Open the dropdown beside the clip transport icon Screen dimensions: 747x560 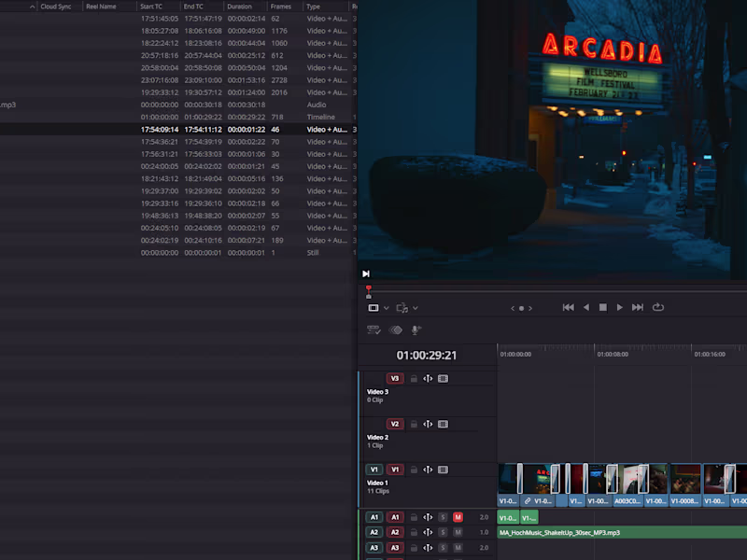pos(416,308)
